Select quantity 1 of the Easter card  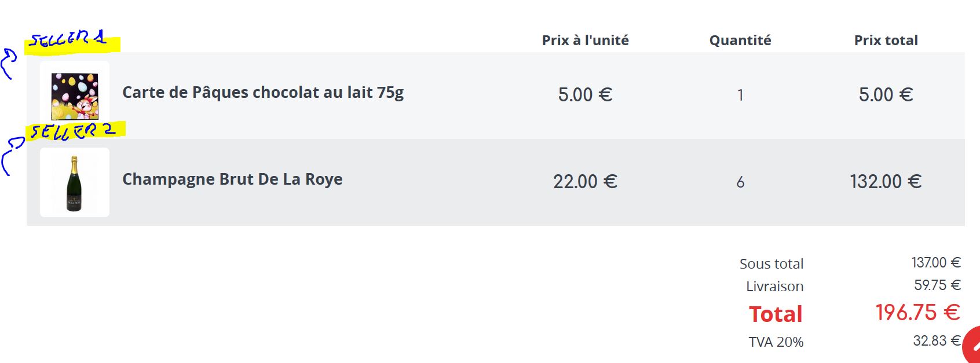click(740, 96)
